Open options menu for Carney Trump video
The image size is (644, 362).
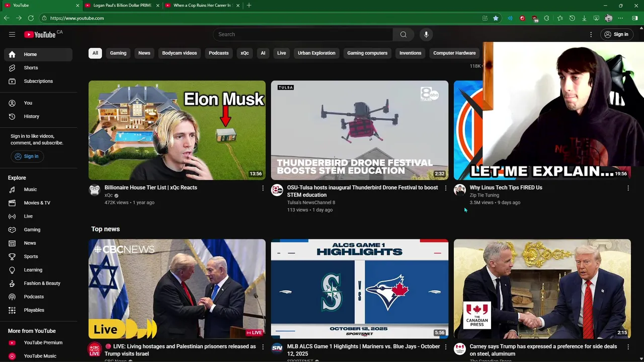[x=628, y=347]
